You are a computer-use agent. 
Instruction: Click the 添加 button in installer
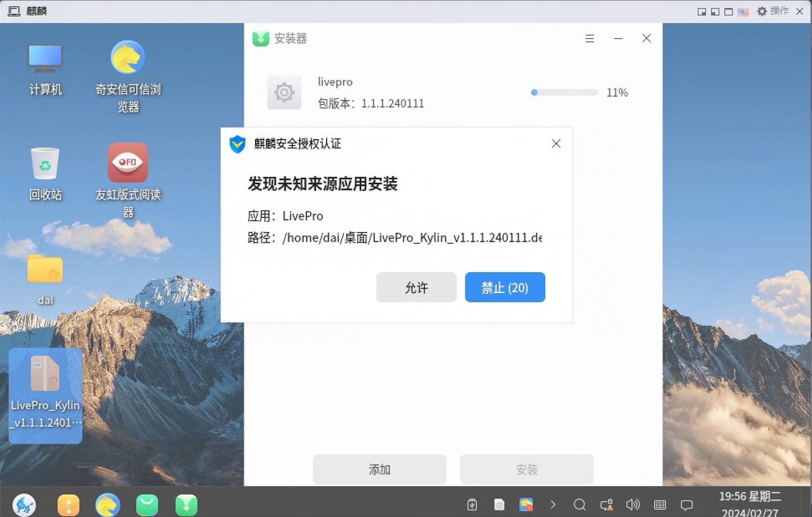380,469
